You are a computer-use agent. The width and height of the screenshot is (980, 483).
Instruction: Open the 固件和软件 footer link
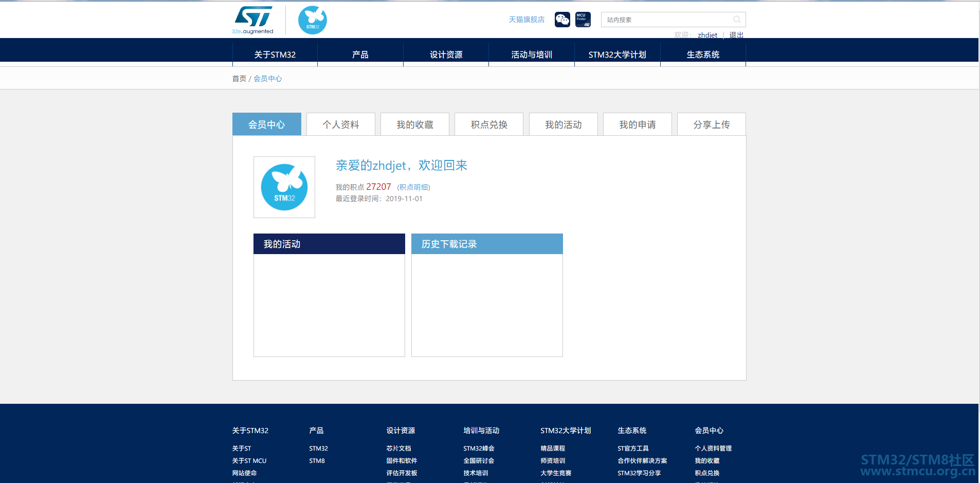[x=402, y=461]
